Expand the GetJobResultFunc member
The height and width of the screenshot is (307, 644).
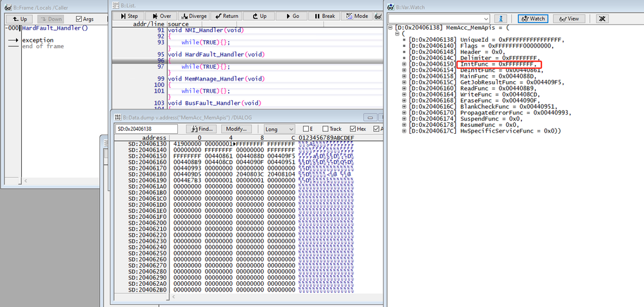coord(404,82)
